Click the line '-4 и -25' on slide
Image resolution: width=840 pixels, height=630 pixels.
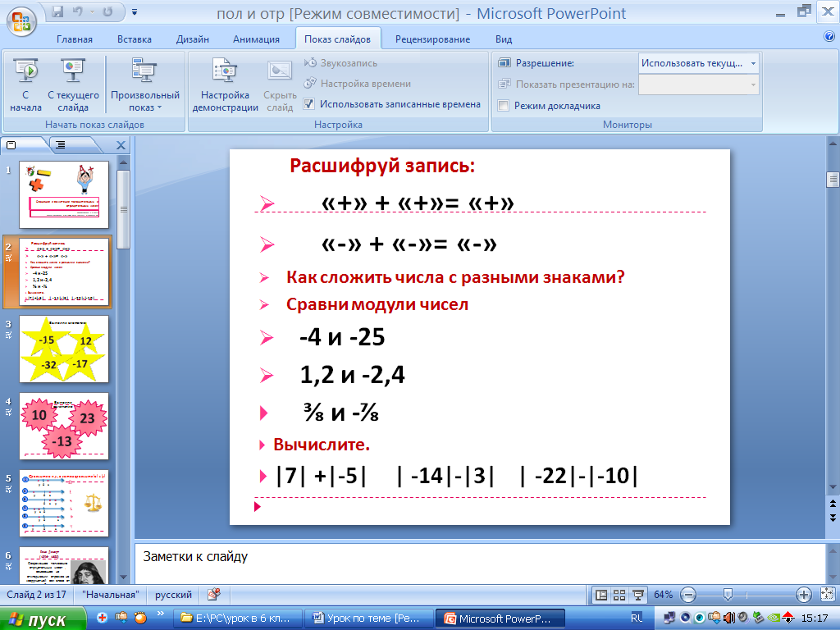click(x=342, y=337)
